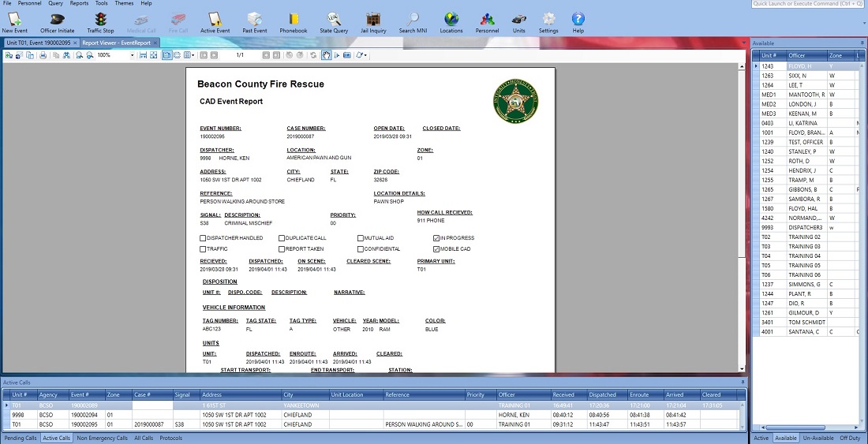Switch to the Un-Available units tab
The height and width of the screenshot is (444, 868).
[817, 438]
